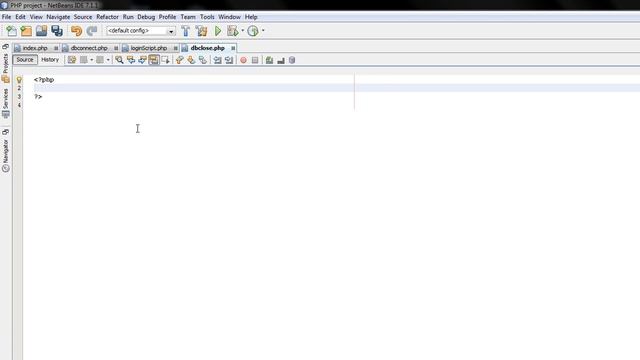Open the Refactor menu

point(107,17)
